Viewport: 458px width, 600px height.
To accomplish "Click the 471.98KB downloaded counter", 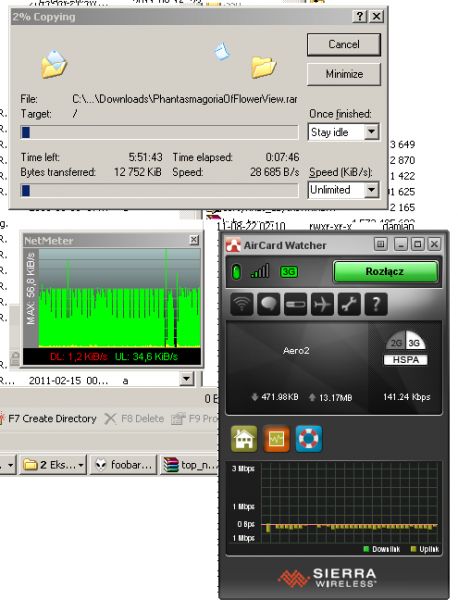I will pos(275,397).
